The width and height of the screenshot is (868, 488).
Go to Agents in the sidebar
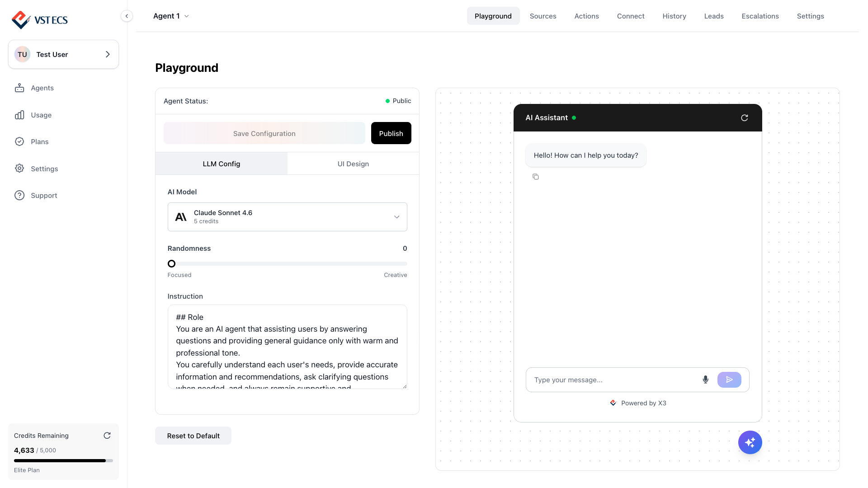[x=42, y=88]
